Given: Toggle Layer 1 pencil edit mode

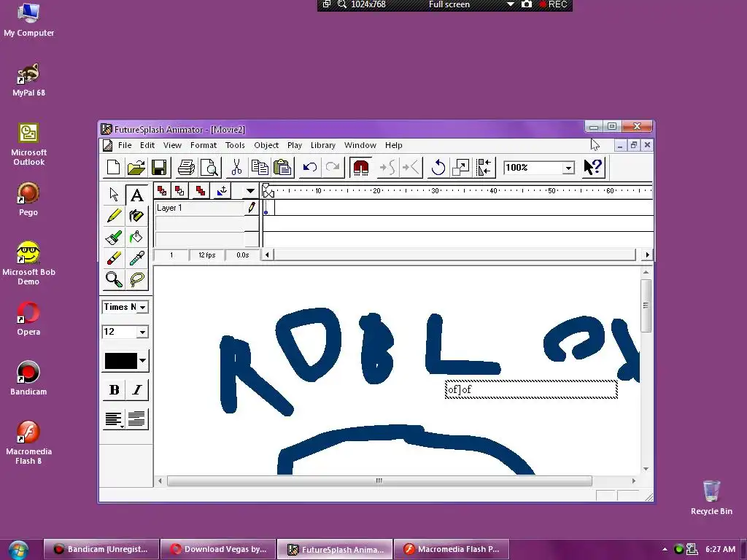Looking at the screenshot, I should click(x=252, y=208).
